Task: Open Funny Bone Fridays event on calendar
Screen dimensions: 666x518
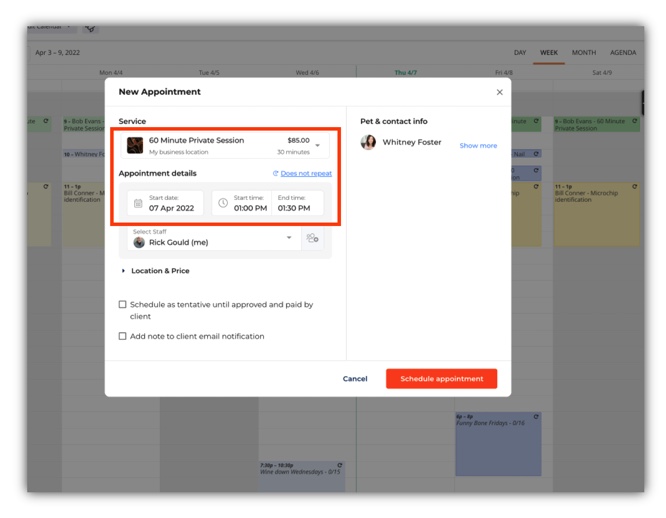Action: [498, 444]
